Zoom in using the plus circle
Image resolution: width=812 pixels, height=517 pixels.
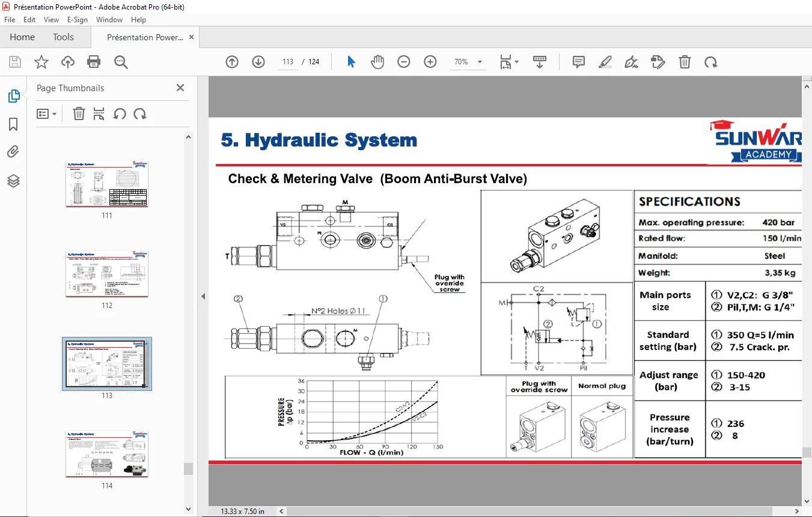coord(430,62)
